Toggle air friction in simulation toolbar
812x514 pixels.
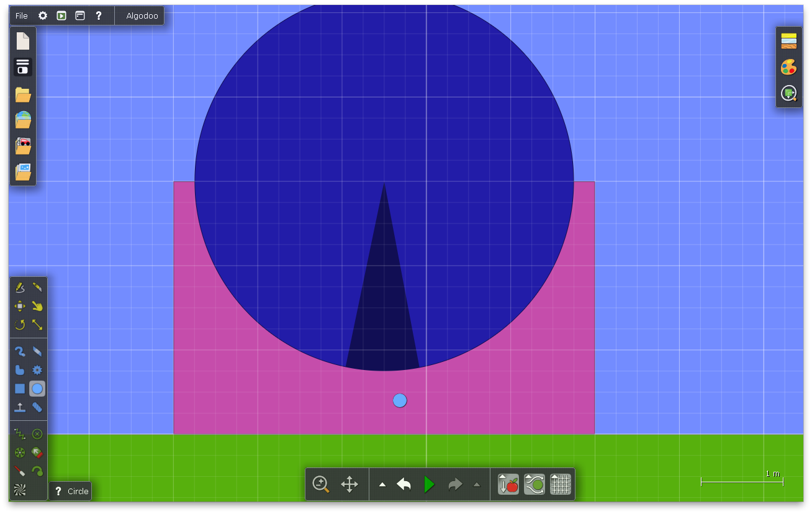coord(534,484)
